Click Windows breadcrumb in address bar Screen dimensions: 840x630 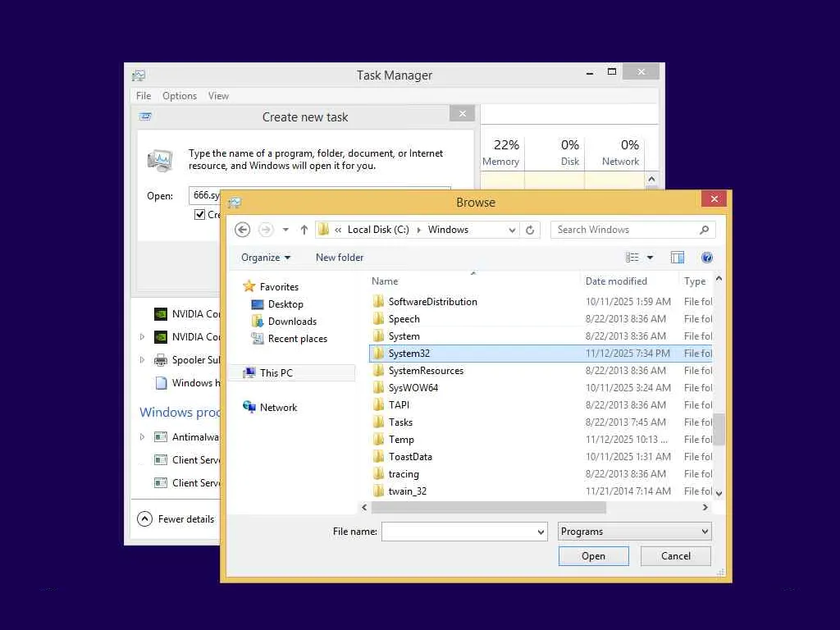pos(448,230)
